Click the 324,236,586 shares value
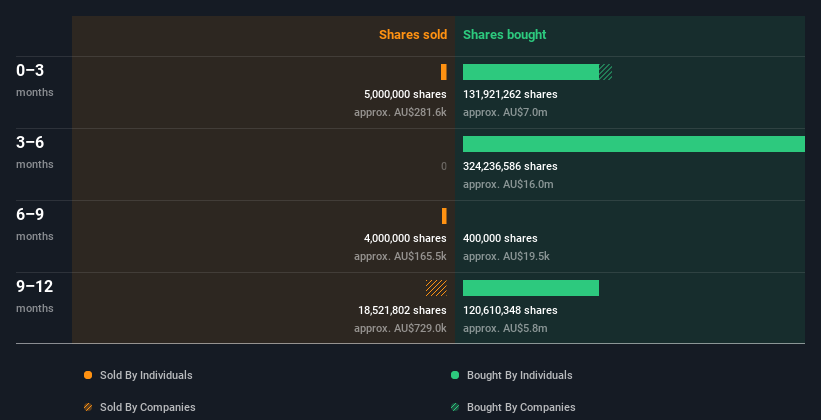 click(510, 166)
